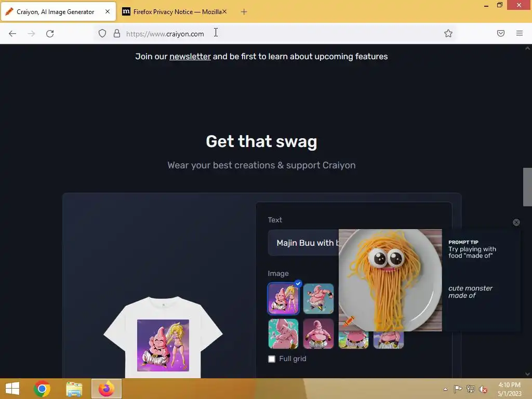
Task: Reload the Craiyon page
Action: tap(50, 34)
